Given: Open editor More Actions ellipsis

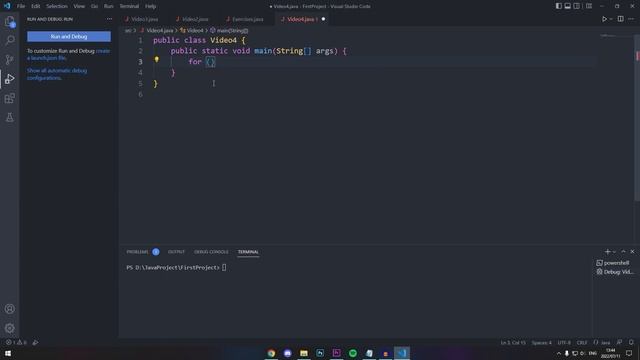Looking at the screenshot, I should point(631,19).
